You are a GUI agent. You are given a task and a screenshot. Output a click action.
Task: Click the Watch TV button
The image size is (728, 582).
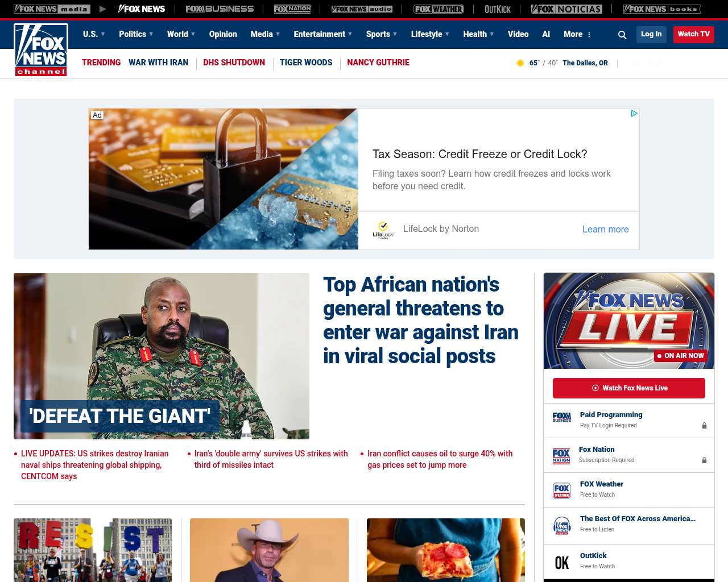coord(693,34)
